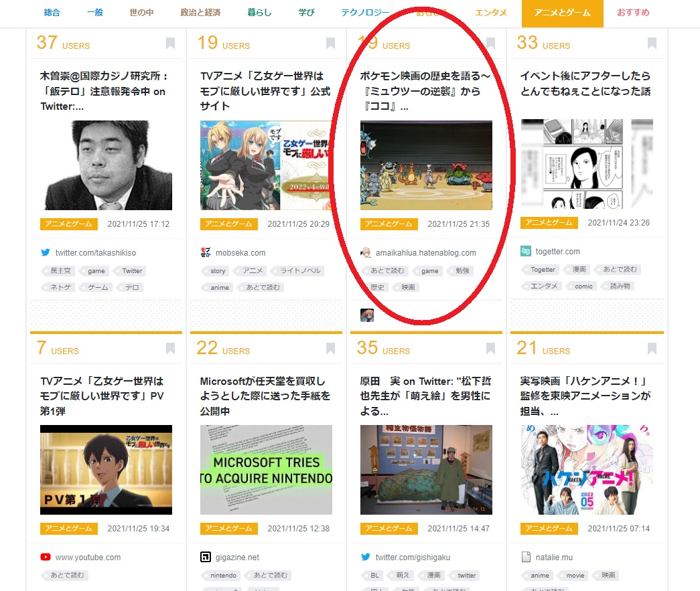Screen dimensions: 700x591
Task: Click the nintendo tag
Action: click(x=222, y=576)
